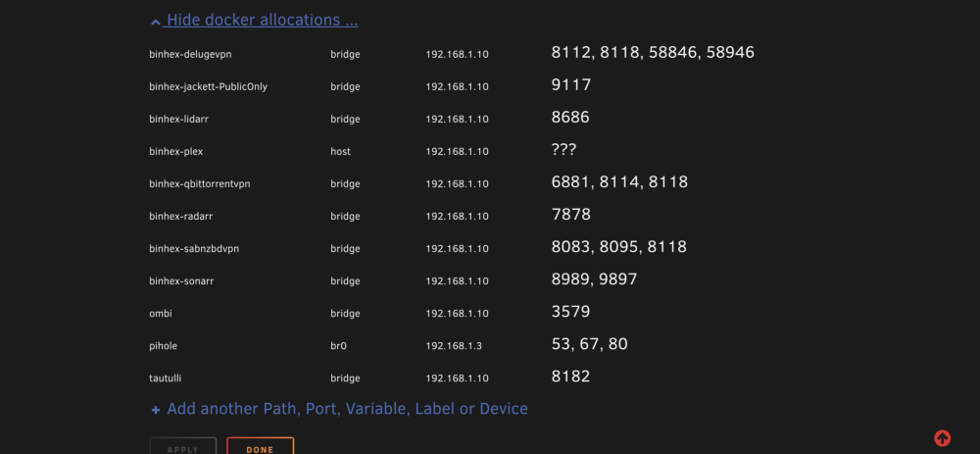
Task: Collapse the Hide docker allocations link
Action: pos(255,20)
